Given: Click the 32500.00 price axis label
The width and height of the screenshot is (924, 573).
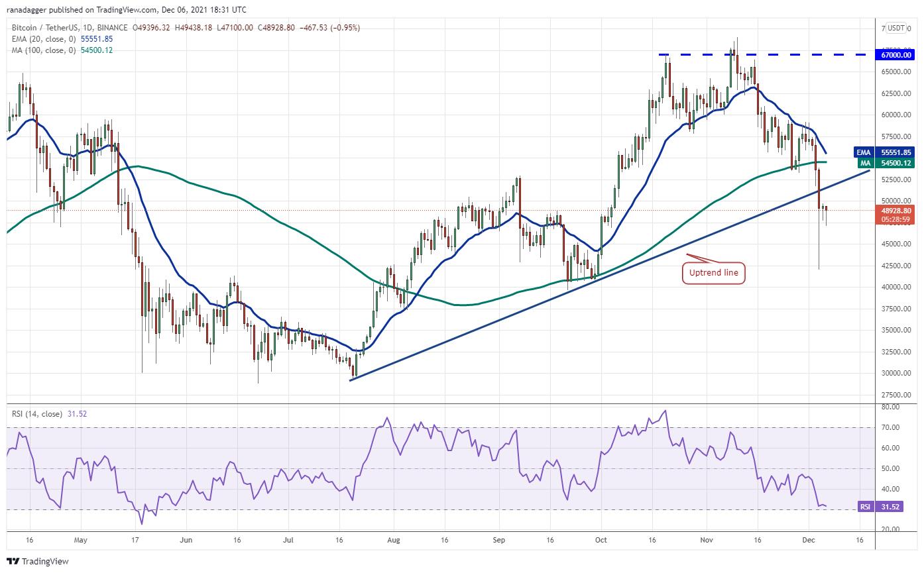Looking at the screenshot, I should coord(896,352).
